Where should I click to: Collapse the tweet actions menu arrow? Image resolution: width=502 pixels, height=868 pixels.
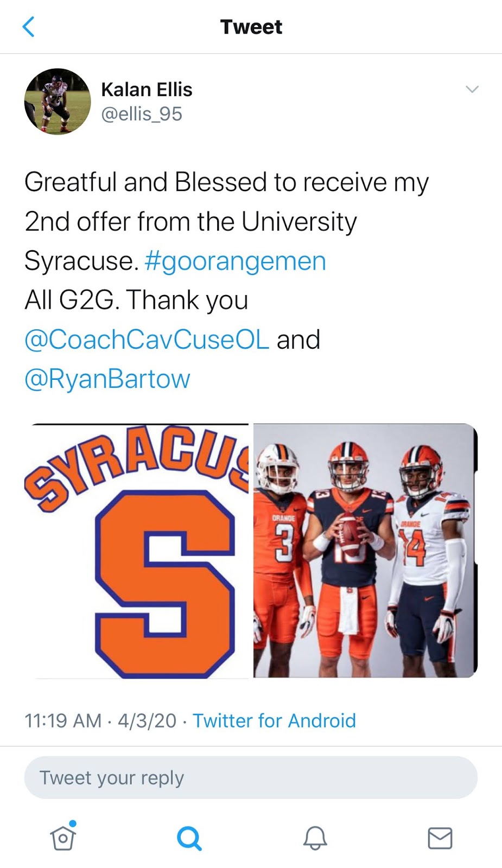point(472,89)
